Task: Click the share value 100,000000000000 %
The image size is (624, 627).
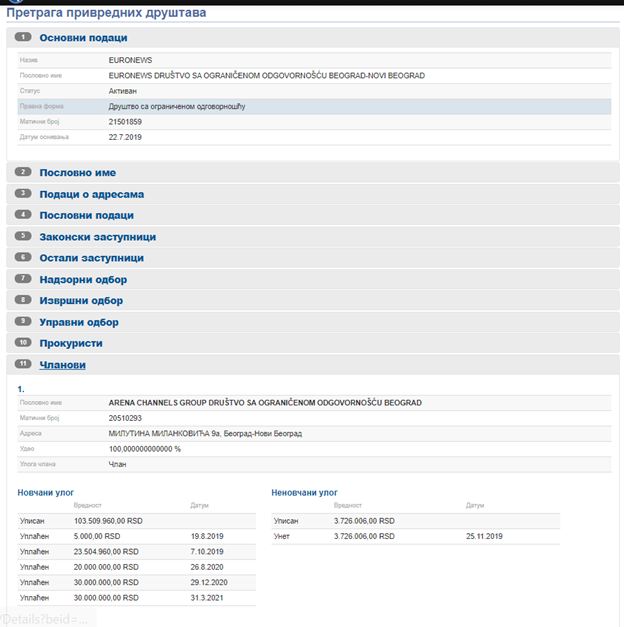Action: pyautogui.click(x=145, y=449)
